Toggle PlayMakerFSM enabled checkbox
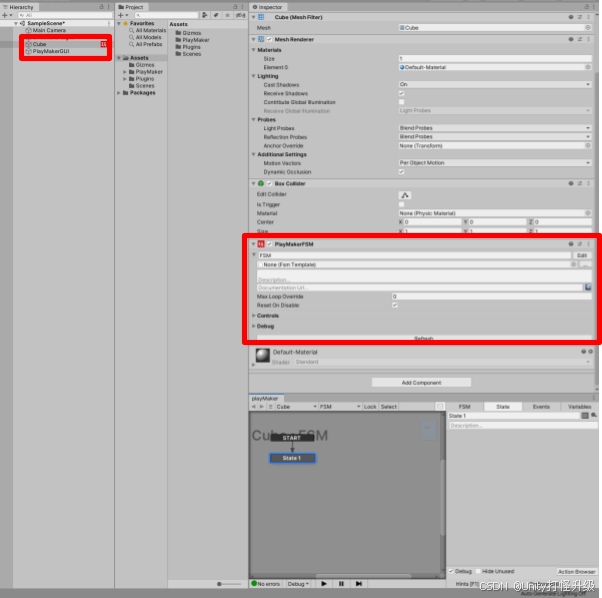The width and height of the screenshot is (602, 598). (x=270, y=244)
